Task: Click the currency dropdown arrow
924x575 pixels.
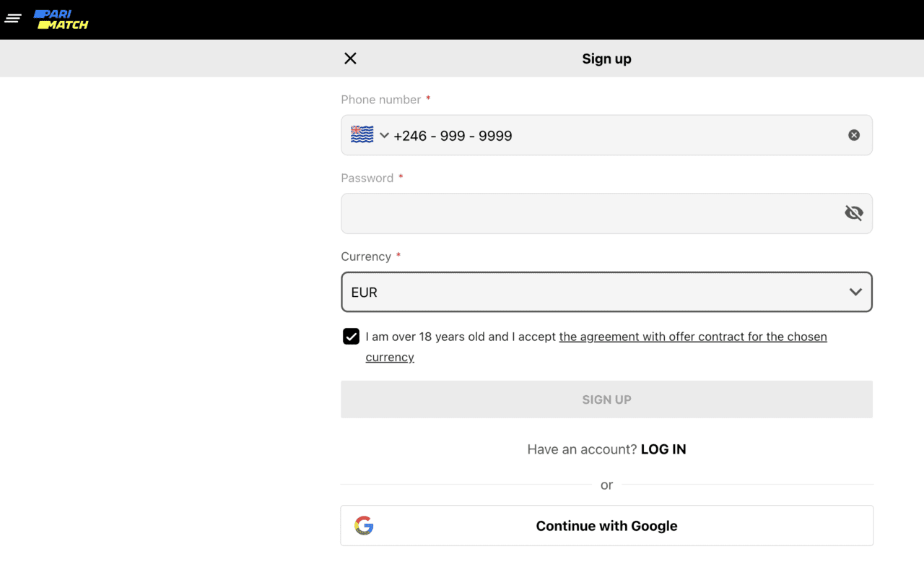Action: point(855,292)
